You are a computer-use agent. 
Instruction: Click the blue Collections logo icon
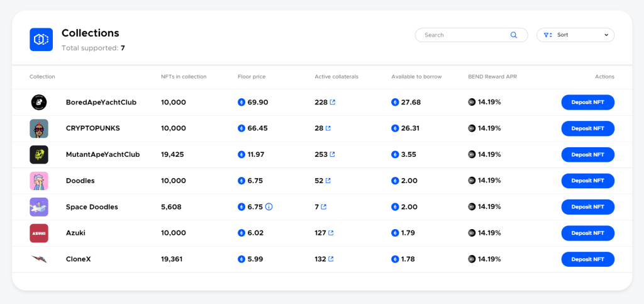click(41, 40)
